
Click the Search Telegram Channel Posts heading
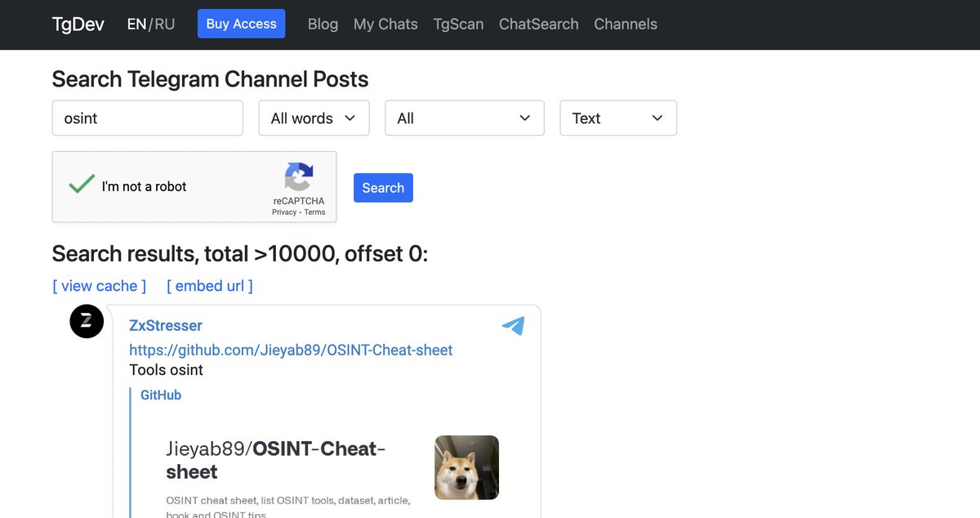coord(210,79)
